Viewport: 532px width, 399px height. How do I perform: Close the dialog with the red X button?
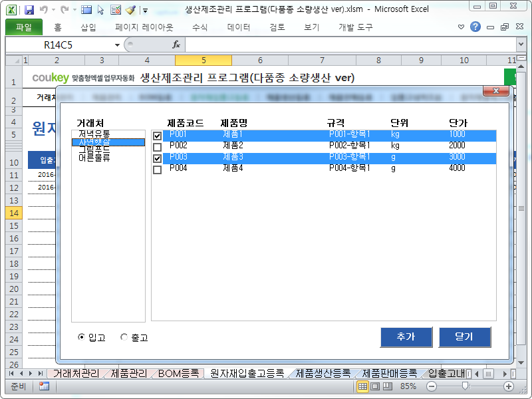[495, 90]
